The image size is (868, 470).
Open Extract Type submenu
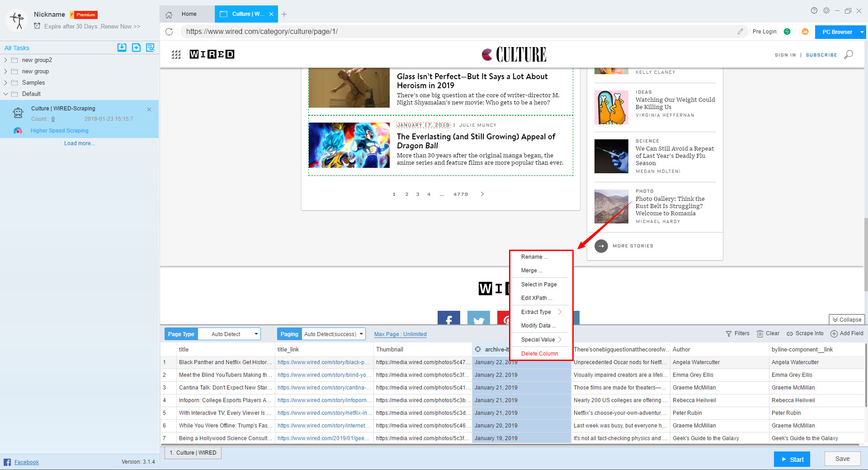(x=541, y=312)
